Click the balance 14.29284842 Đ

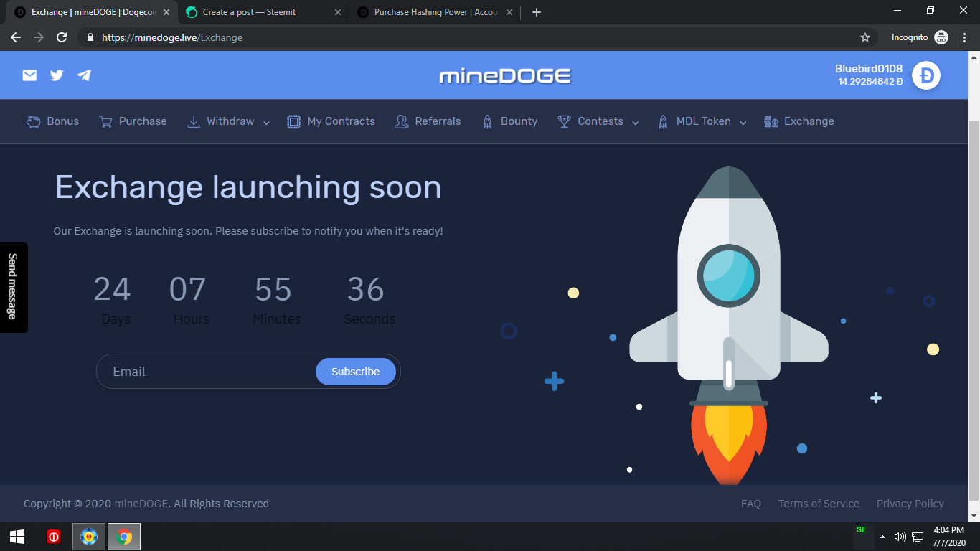(x=870, y=82)
